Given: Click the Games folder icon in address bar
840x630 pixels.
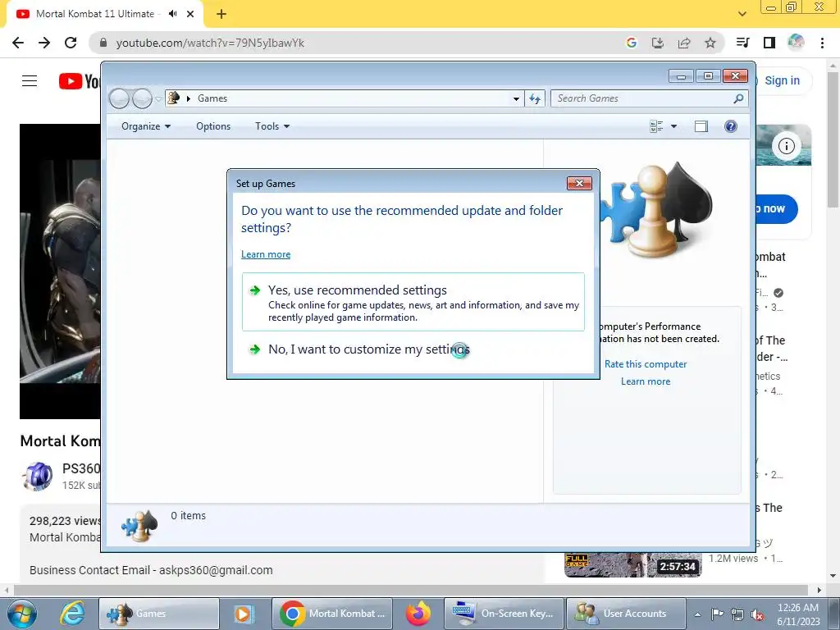Looking at the screenshot, I should pyautogui.click(x=174, y=98).
